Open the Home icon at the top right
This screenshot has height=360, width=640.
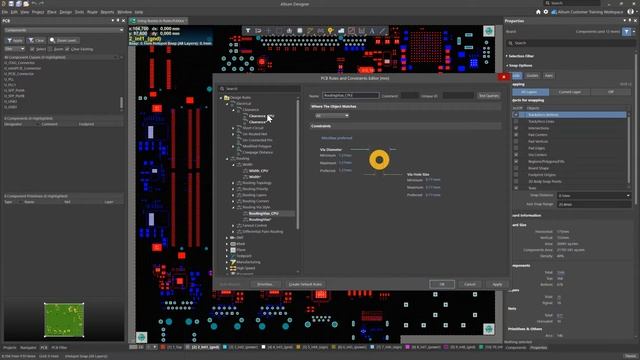tap(538, 12)
